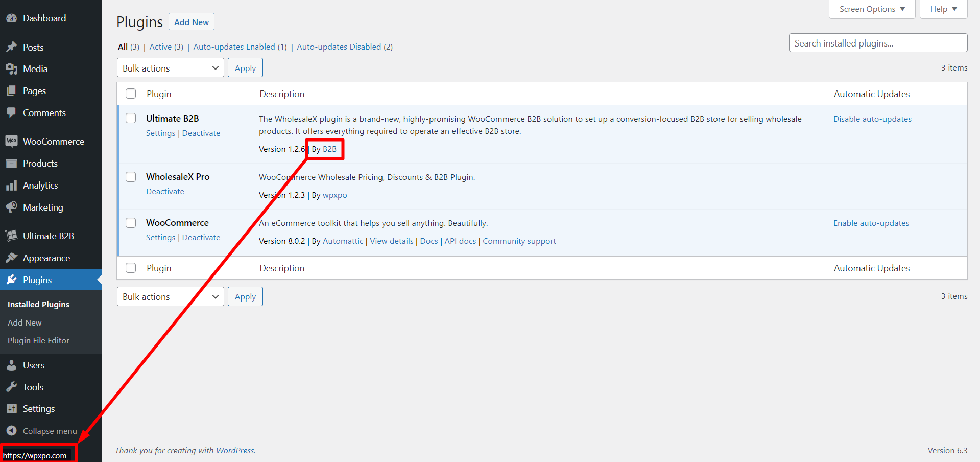This screenshot has height=462, width=980.
Task: Check the Ultimate B2B plugin checkbox
Action: click(x=131, y=118)
